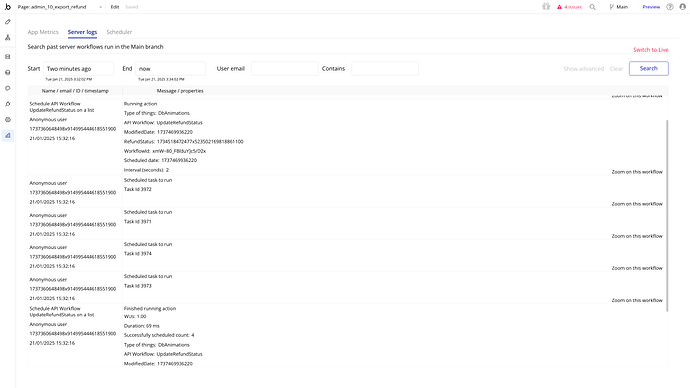Open the backend workflows server icon
Image resolution: width=690 pixels, height=388 pixels.
[7, 57]
